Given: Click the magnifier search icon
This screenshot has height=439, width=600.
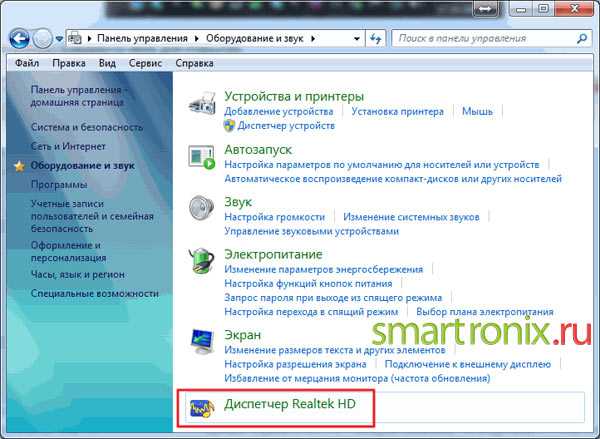Looking at the screenshot, I should point(582,38).
